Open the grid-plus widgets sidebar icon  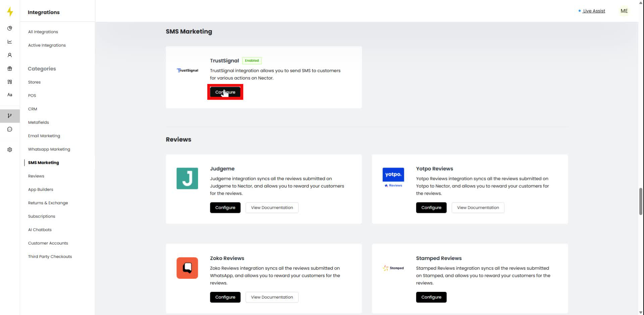[x=10, y=82]
